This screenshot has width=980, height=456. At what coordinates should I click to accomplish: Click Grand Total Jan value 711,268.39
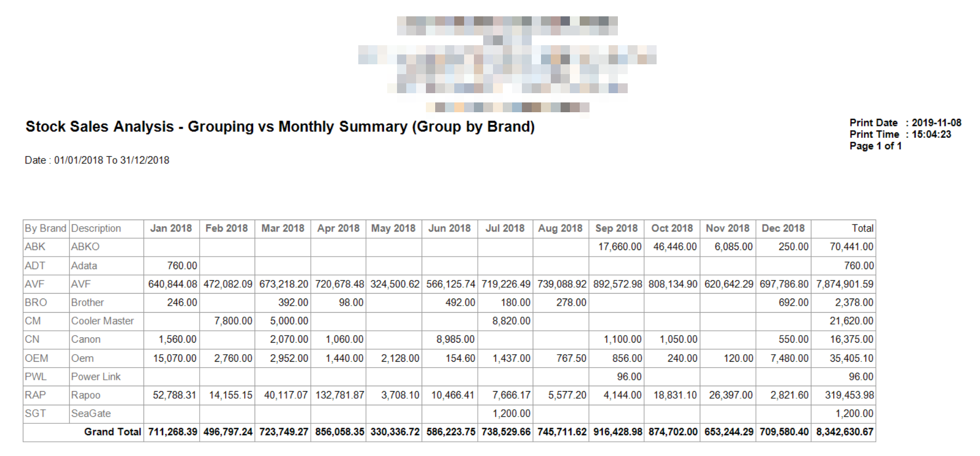pyautogui.click(x=173, y=432)
